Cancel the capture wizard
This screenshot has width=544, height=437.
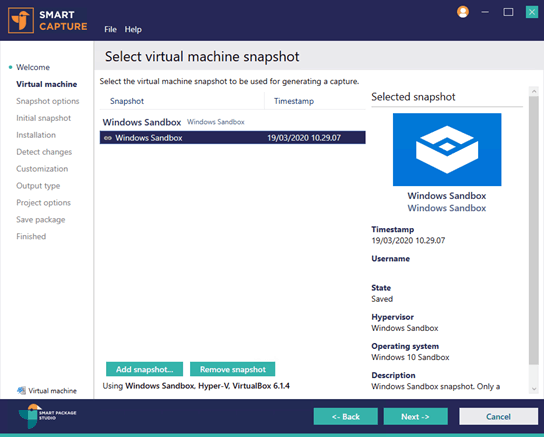(498, 417)
